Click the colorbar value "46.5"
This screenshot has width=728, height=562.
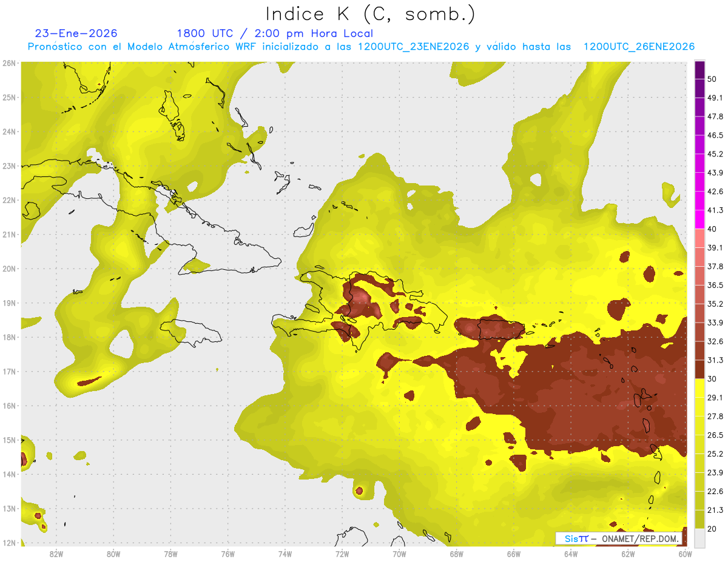[715, 135]
